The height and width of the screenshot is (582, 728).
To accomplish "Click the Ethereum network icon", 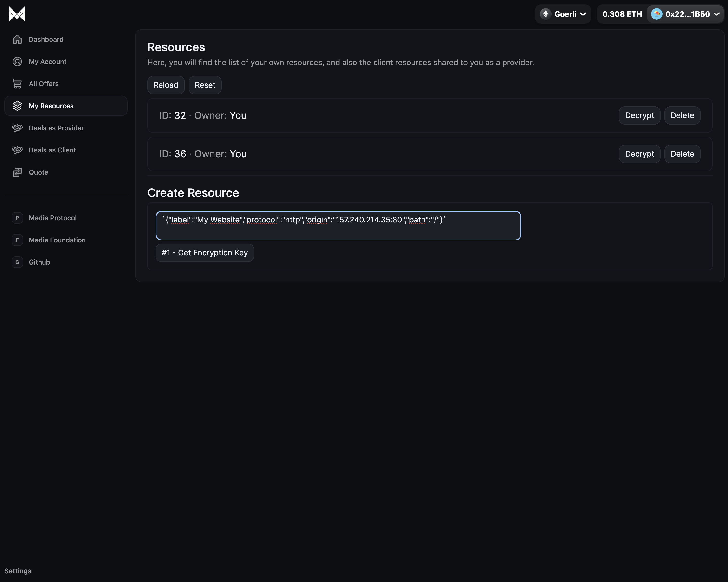I will 545,14.
